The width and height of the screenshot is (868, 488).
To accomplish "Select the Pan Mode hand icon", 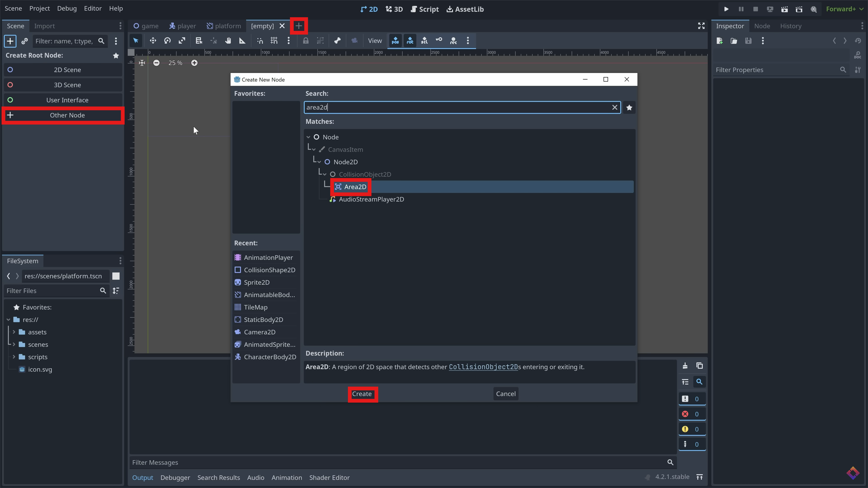I will [x=228, y=41].
